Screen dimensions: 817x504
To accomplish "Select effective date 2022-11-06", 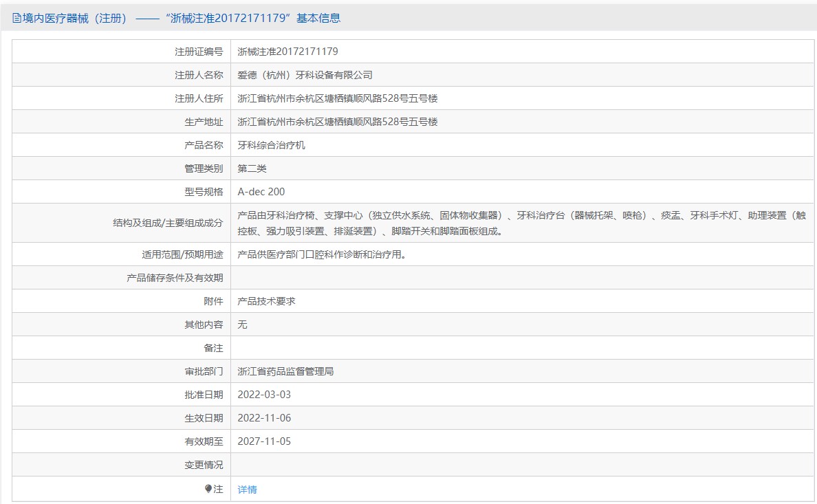I will 264,418.
